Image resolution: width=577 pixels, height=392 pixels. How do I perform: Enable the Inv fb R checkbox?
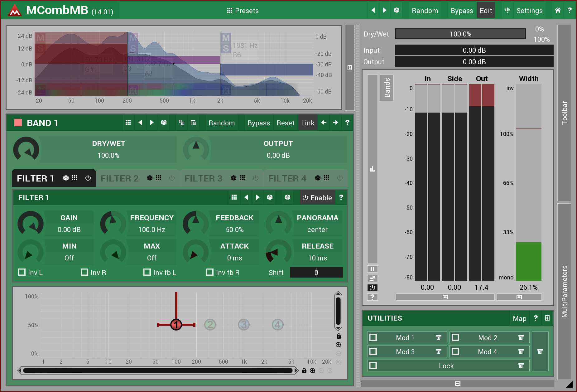210,272
